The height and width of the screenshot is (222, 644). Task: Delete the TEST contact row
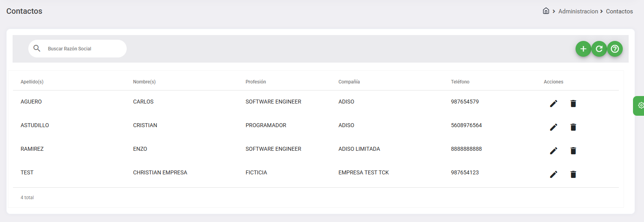[x=573, y=174]
